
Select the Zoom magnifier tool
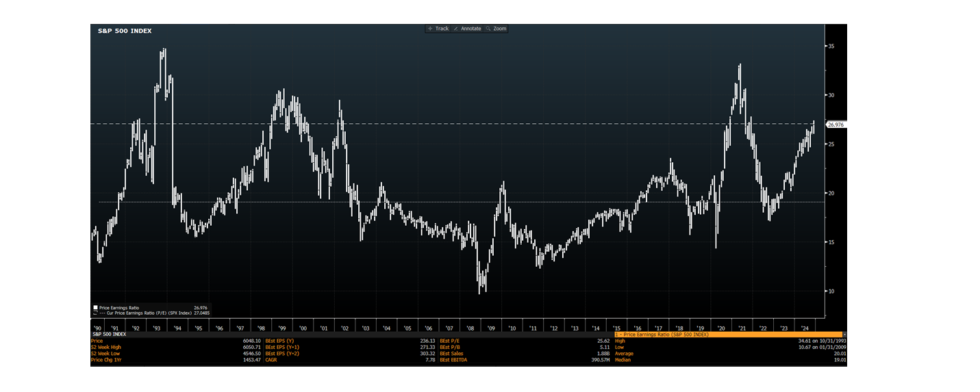tap(496, 29)
